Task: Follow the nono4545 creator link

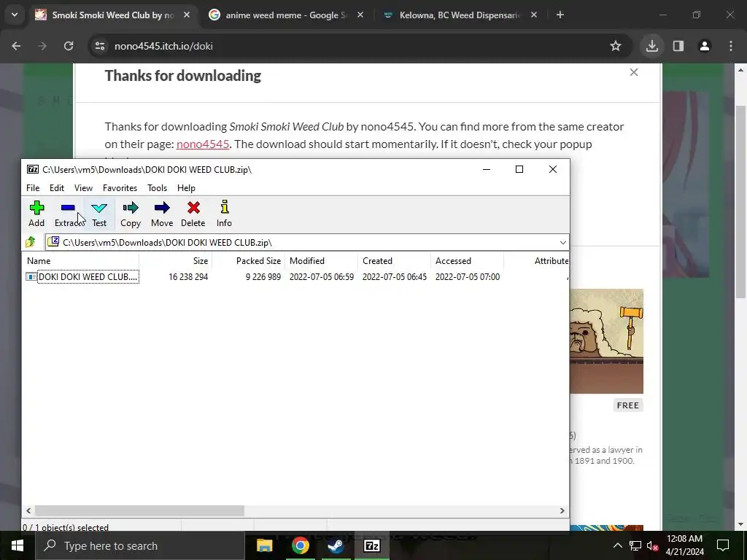Action: point(203,144)
